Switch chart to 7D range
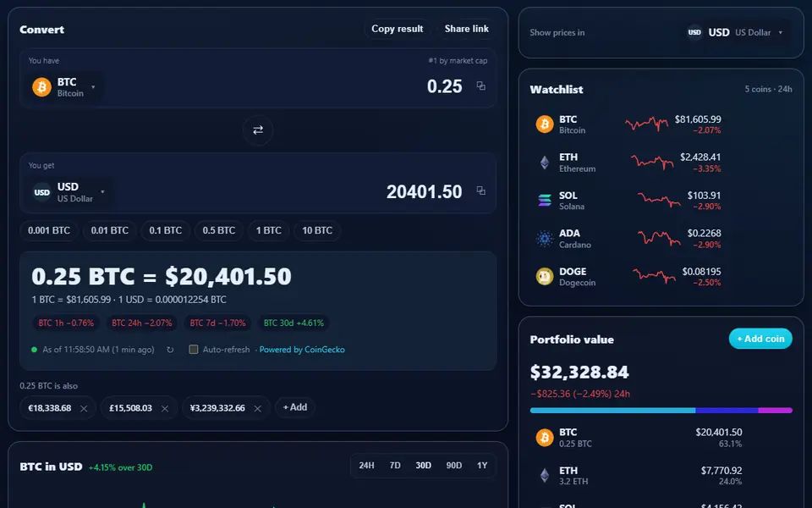The image size is (812, 508). (395, 466)
